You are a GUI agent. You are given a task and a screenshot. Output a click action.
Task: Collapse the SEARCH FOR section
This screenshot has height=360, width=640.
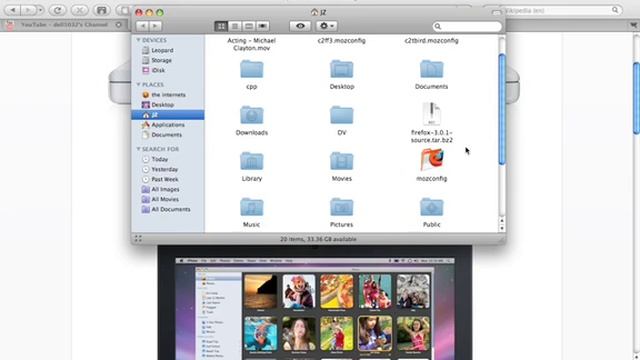[x=138, y=149]
